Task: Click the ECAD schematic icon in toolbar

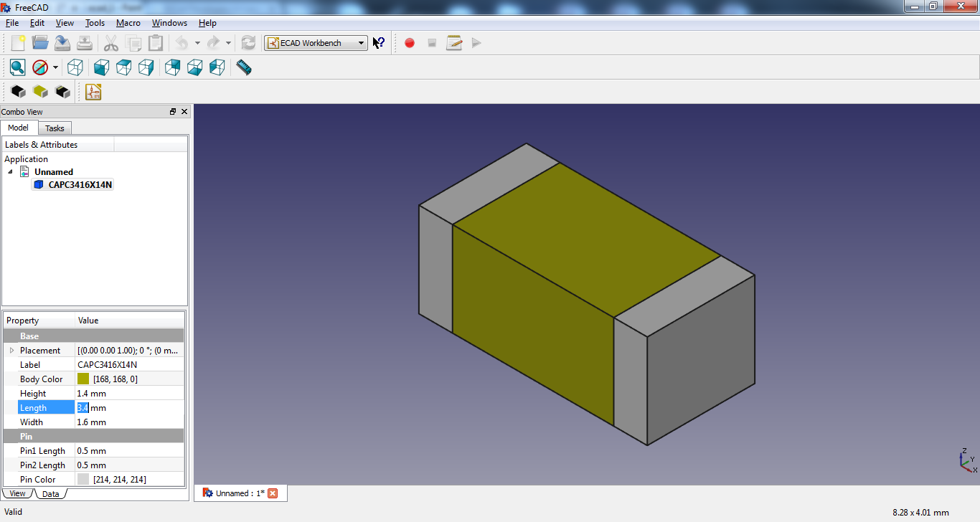Action: pyautogui.click(x=94, y=92)
